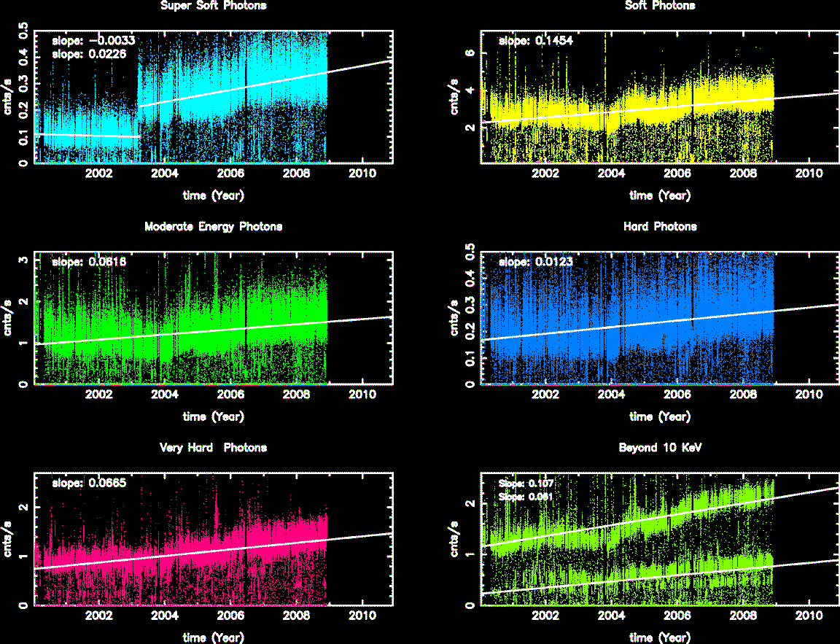Select the Beyond 10 KeV plot title
The width and height of the screenshot is (840, 644).
(660, 448)
